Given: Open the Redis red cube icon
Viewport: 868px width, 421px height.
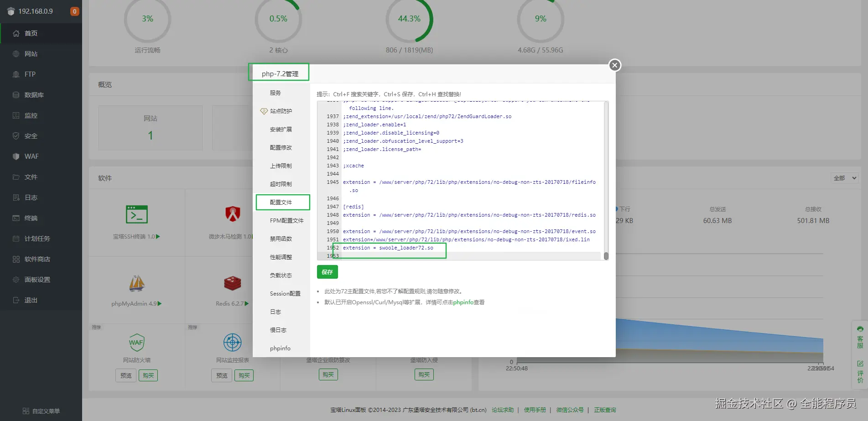Looking at the screenshot, I should click(x=233, y=283).
